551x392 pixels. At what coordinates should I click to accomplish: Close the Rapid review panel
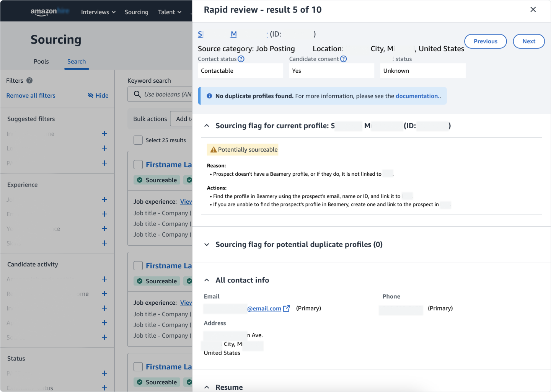(533, 10)
